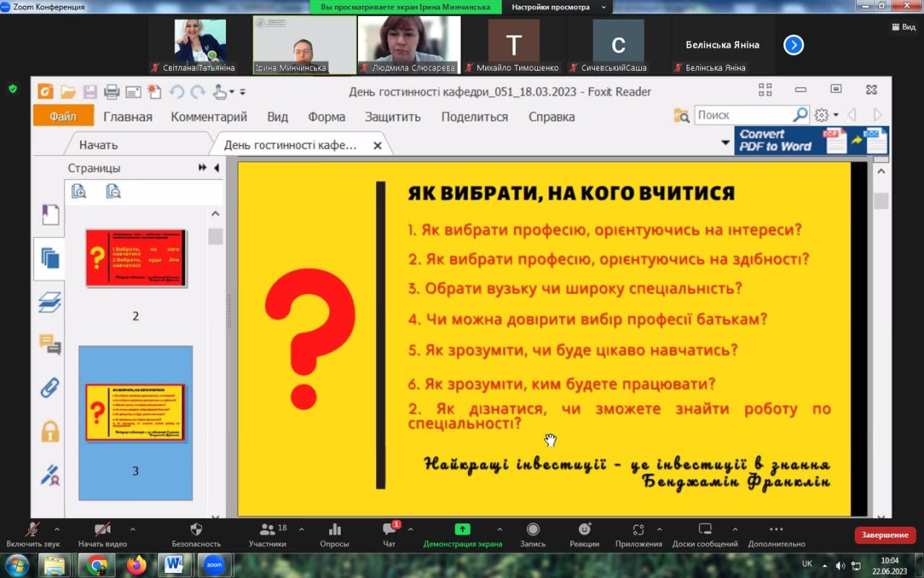This screenshot has width=924, height=578.
Task: Toggle Демонстрация экрана screen share
Action: point(463,535)
